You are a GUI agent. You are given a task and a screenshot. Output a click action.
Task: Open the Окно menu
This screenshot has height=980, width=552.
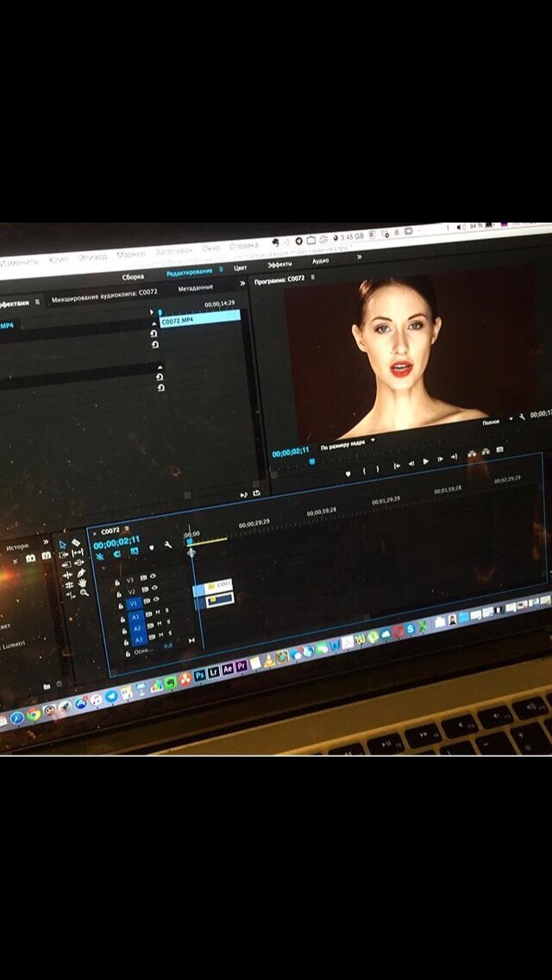coord(210,248)
